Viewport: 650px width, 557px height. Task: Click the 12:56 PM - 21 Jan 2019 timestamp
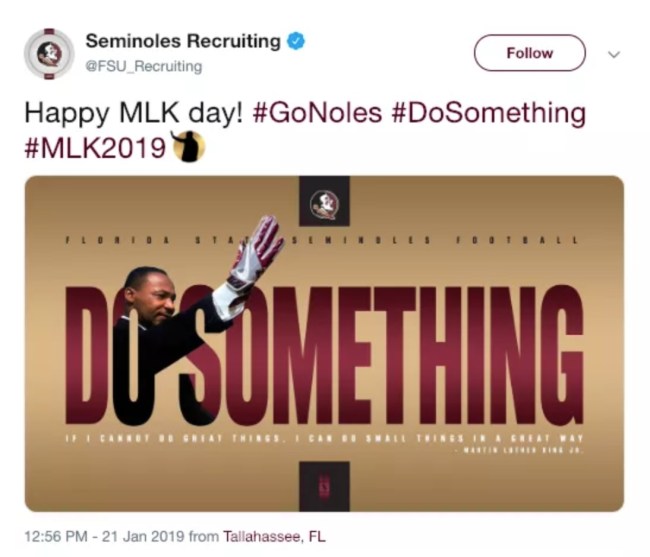click(x=104, y=536)
